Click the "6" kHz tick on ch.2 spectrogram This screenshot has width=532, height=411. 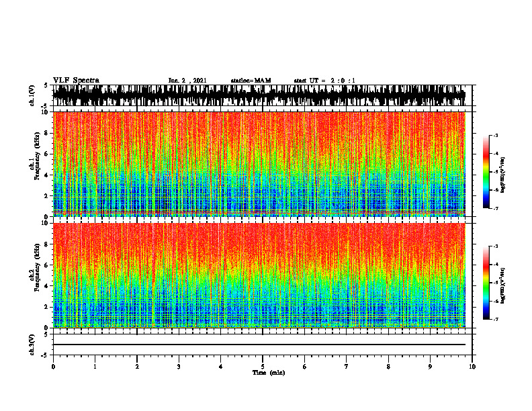[x=46, y=265]
